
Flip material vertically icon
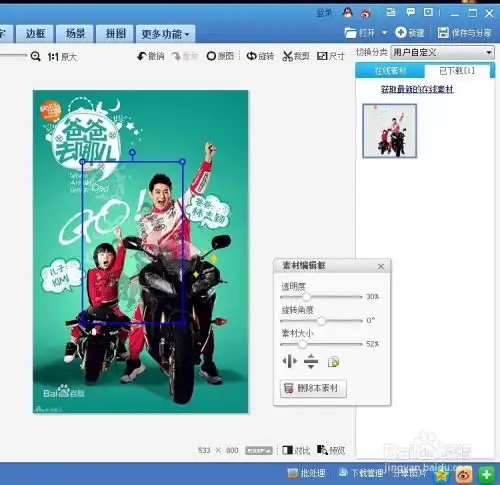tap(311, 361)
